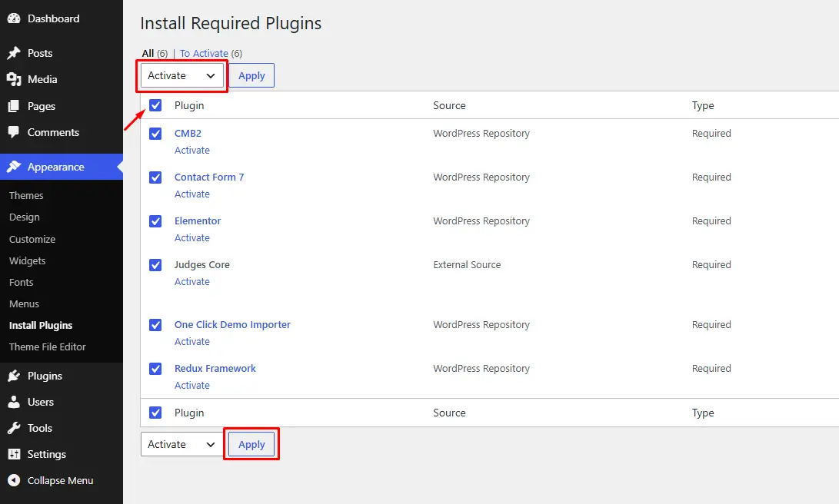Open the top bulk action Activate dropdown
The width and height of the screenshot is (839, 504).
coord(182,75)
